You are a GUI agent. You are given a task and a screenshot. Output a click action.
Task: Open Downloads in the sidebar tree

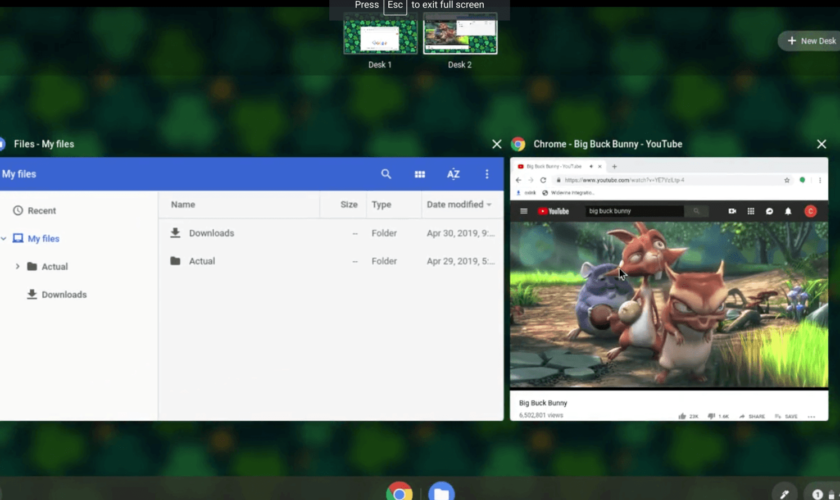pos(63,295)
